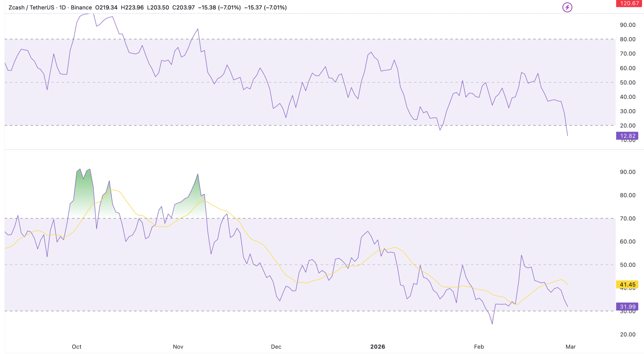
Task: Click the 80.00 level on upper scale
Action: [x=627, y=39]
